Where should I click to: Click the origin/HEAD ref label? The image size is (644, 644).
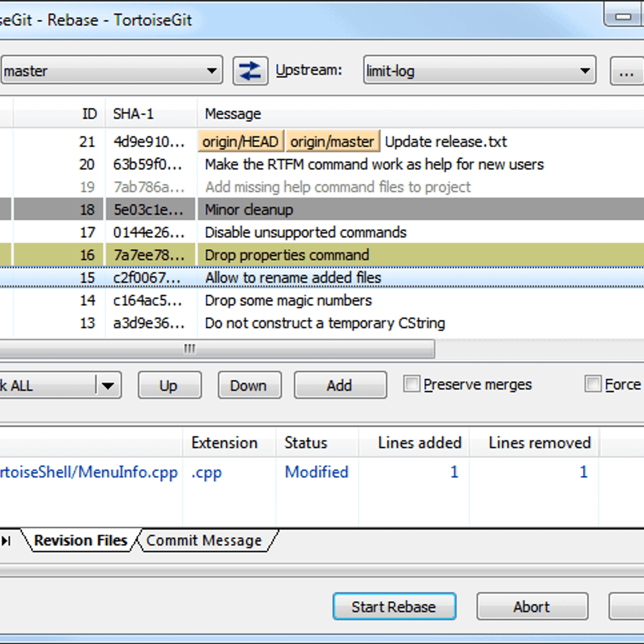(240, 142)
